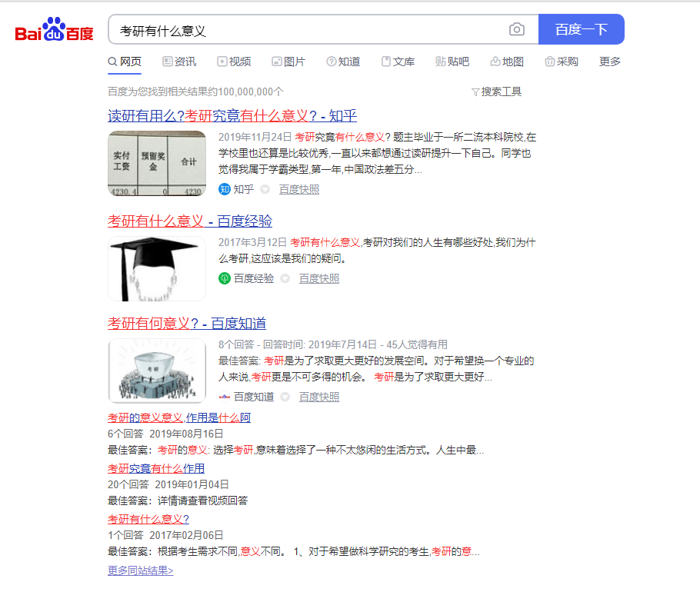Click the green 百度经验 source icon
Viewport: 700px width, 592px height.
pos(224,278)
